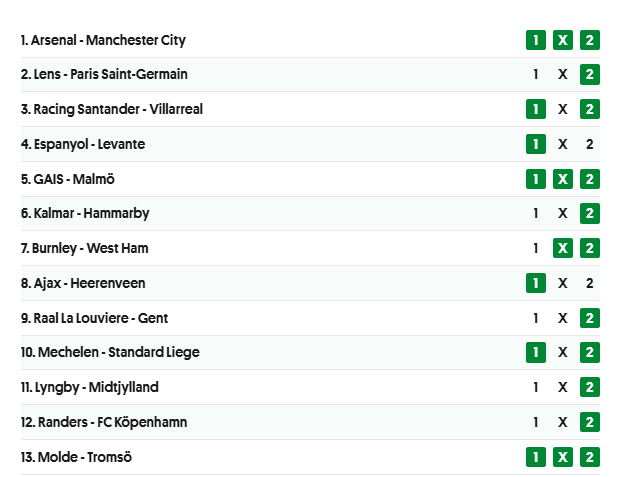This screenshot has height=477, width=623.
Task: Toggle draw X for GAIS - Malmö
Action: (563, 179)
